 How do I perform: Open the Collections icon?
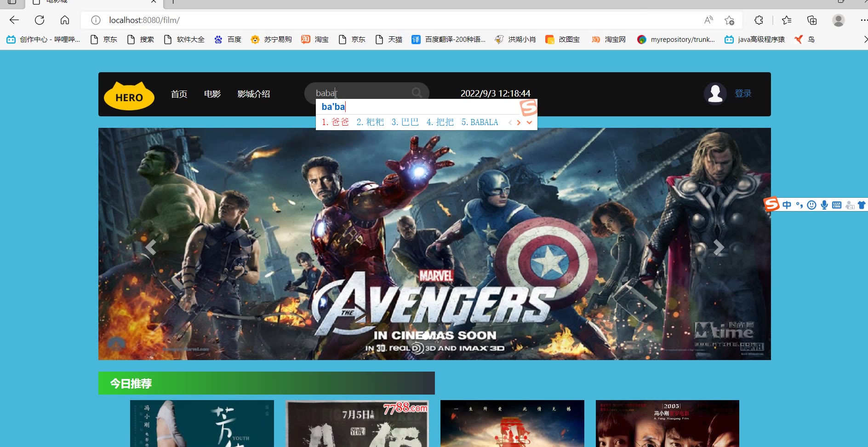point(812,20)
